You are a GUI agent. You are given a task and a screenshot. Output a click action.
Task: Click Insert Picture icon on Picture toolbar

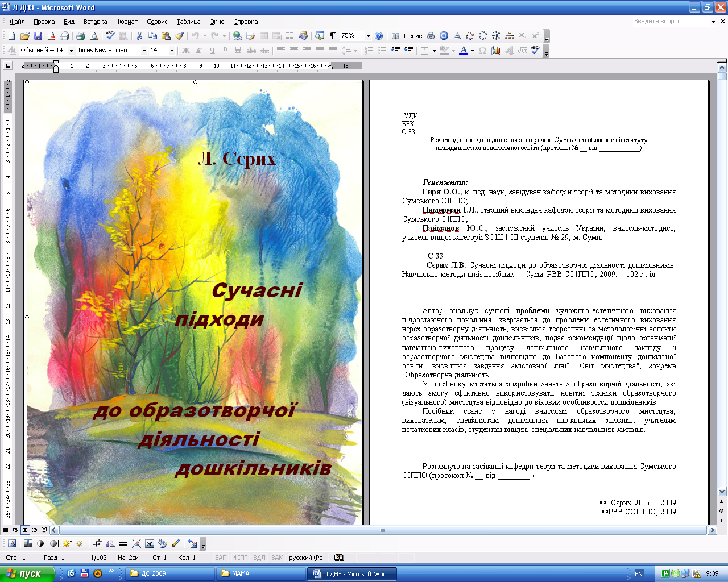click(11, 543)
